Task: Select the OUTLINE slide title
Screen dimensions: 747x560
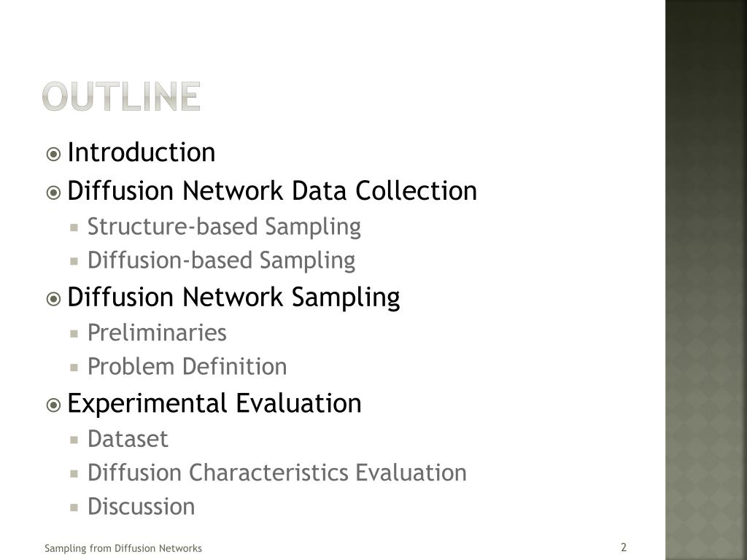Action: (x=122, y=96)
